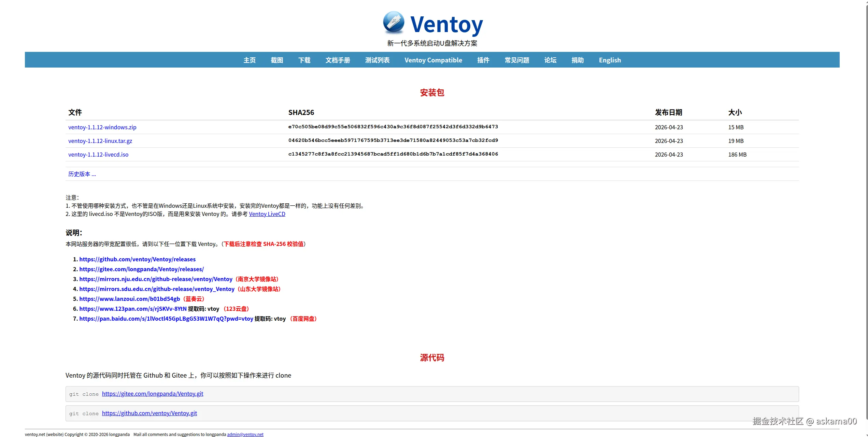868x437 pixels.
Task: Go to the 下载 download page
Action: pos(304,60)
